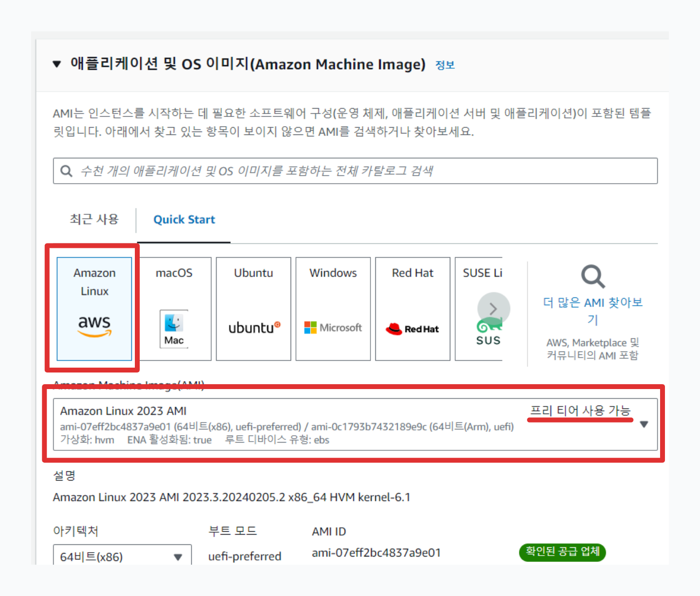Pick the Windows Microsoft AMI card
The image size is (700, 596).
coord(333,309)
